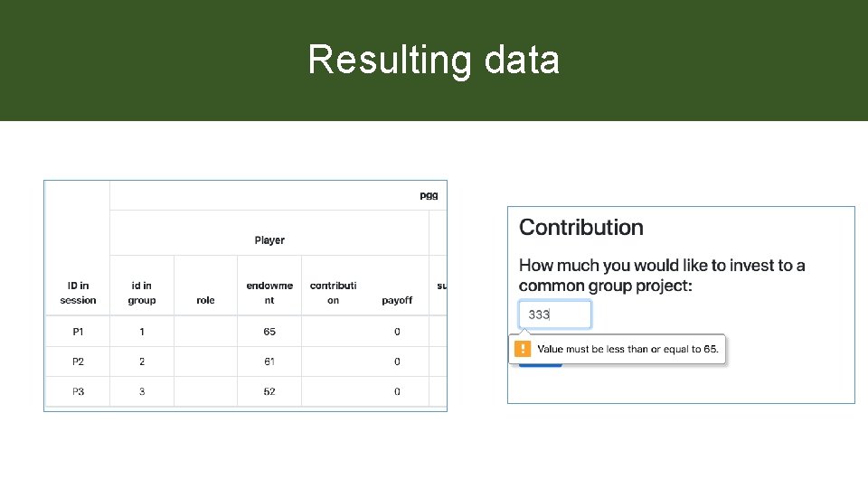Click the validation message about value 65
The width and height of the screenshot is (868, 488).
(x=627, y=349)
